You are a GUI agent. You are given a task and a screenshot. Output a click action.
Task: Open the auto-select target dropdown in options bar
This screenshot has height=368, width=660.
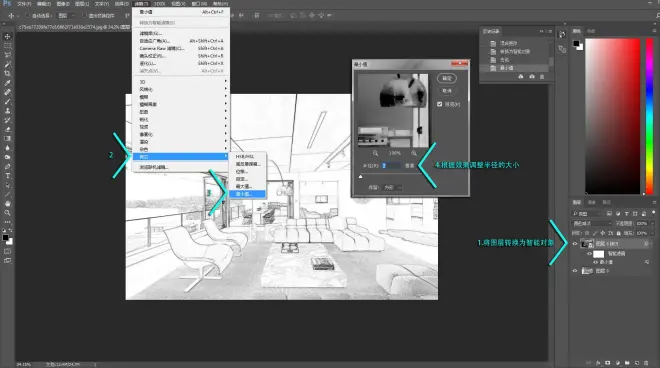pos(67,16)
